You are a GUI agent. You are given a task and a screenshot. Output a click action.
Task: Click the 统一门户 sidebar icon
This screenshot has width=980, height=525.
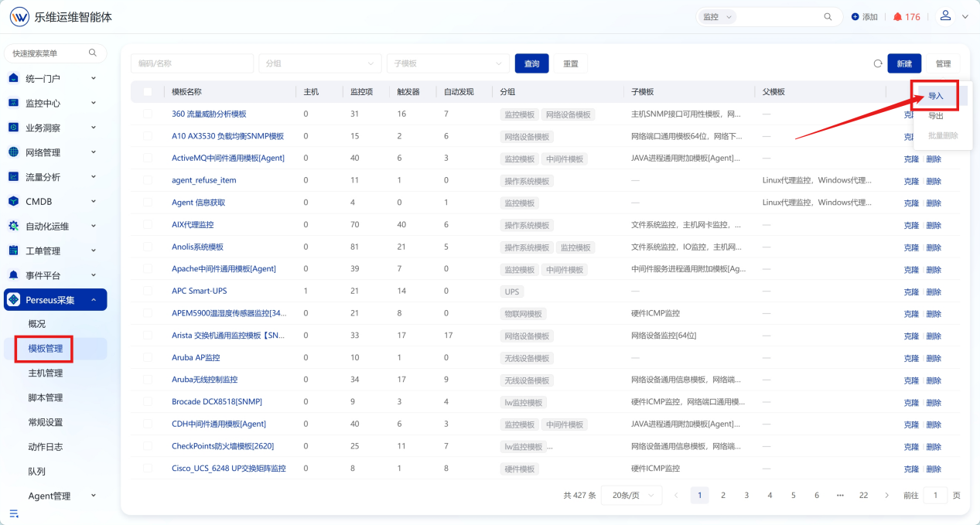coord(14,78)
